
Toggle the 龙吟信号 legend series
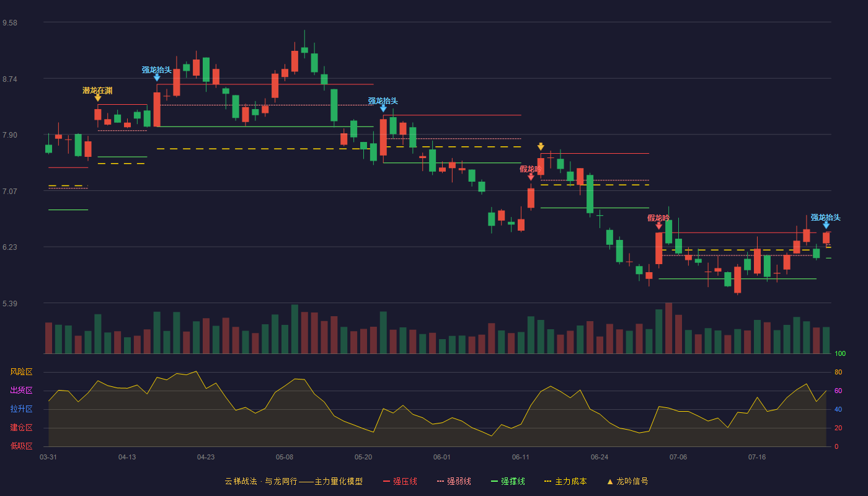[x=627, y=481]
